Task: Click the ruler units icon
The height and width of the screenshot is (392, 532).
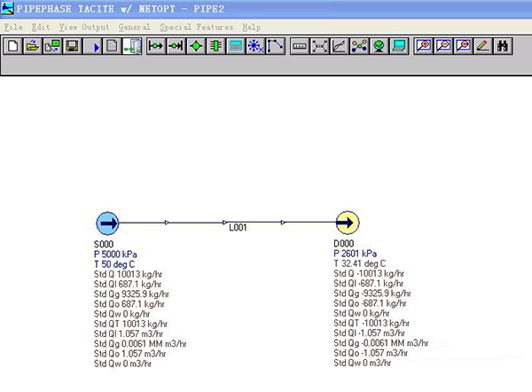Action: tap(300, 46)
